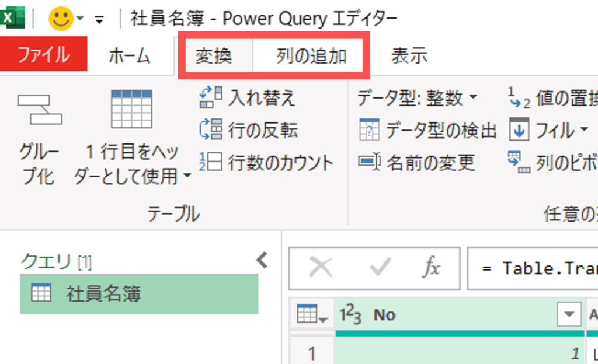Open the ファイル (File) menu
This screenshot has width=598, height=364.
pyautogui.click(x=44, y=55)
